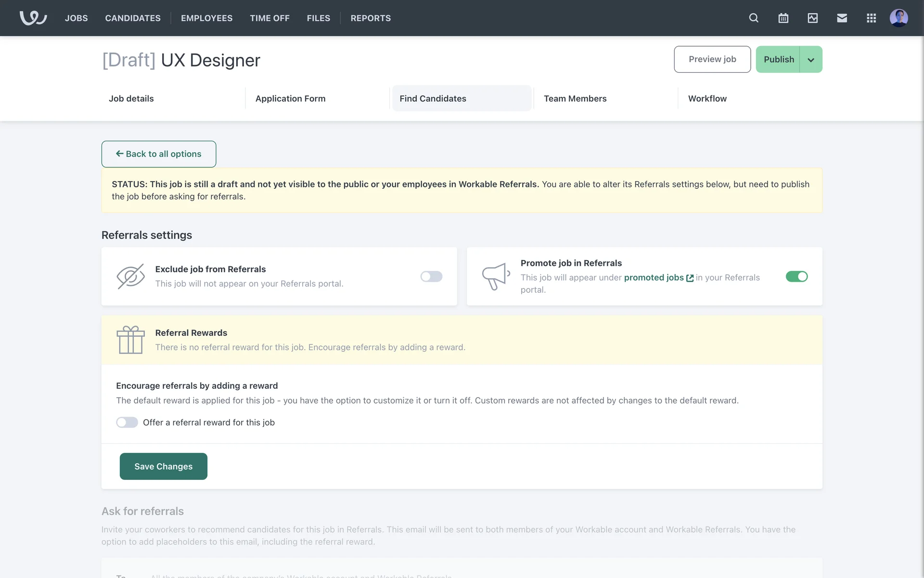
Task: Switch to the Application Form tab
Action: coord(290,98)
